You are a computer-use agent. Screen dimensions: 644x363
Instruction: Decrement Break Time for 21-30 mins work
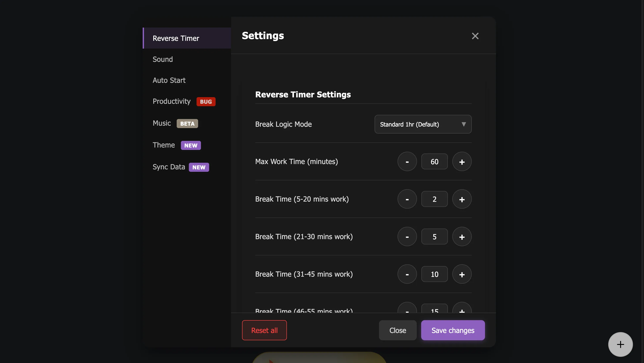coord(407,236)
